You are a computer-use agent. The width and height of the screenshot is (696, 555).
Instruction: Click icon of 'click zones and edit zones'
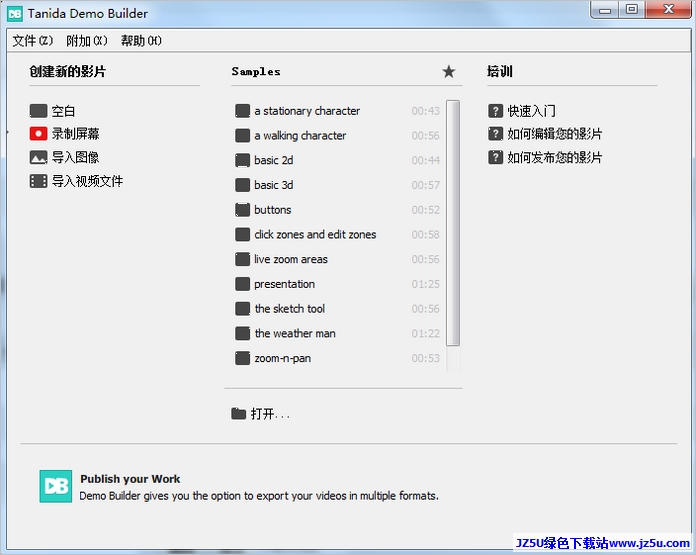(242, 234)
